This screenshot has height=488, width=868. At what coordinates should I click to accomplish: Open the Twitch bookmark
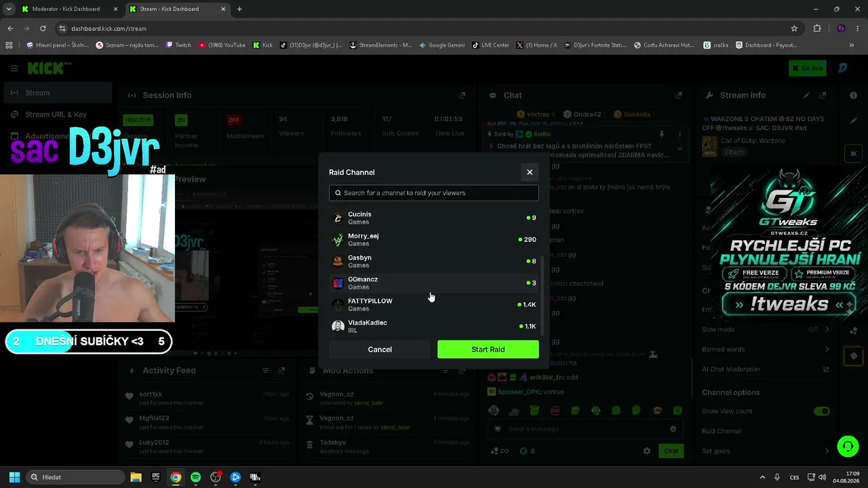click(x=178, y=45)
